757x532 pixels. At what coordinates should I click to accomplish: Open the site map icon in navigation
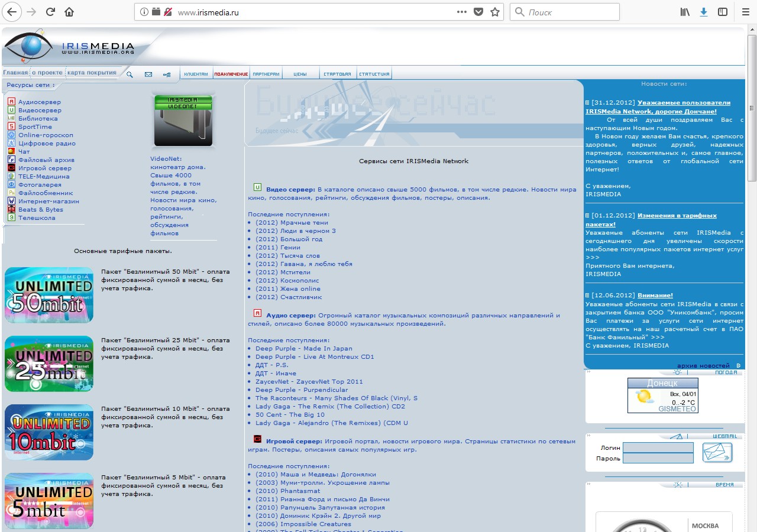click(x=167, y=74)
